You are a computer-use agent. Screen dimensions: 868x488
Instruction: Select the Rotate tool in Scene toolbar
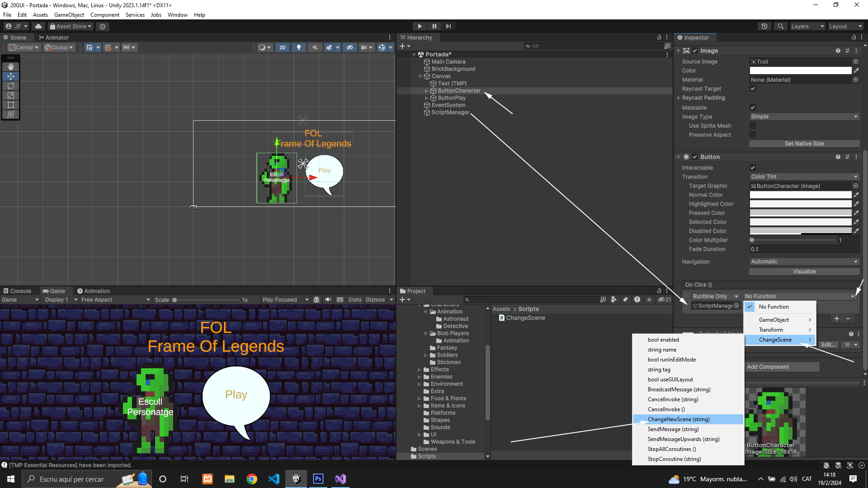[x=11, y=86]
